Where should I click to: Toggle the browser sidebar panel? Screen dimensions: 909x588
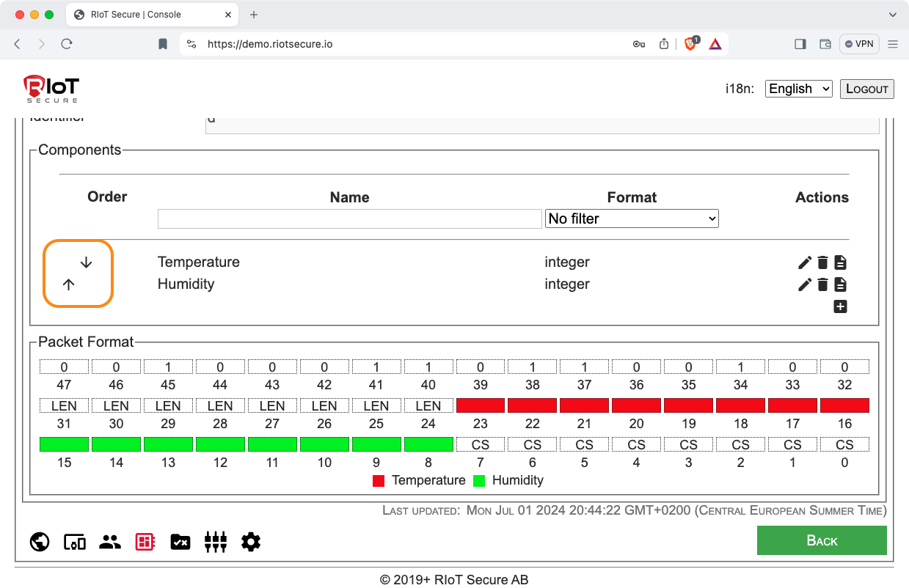tap(800, 44)
